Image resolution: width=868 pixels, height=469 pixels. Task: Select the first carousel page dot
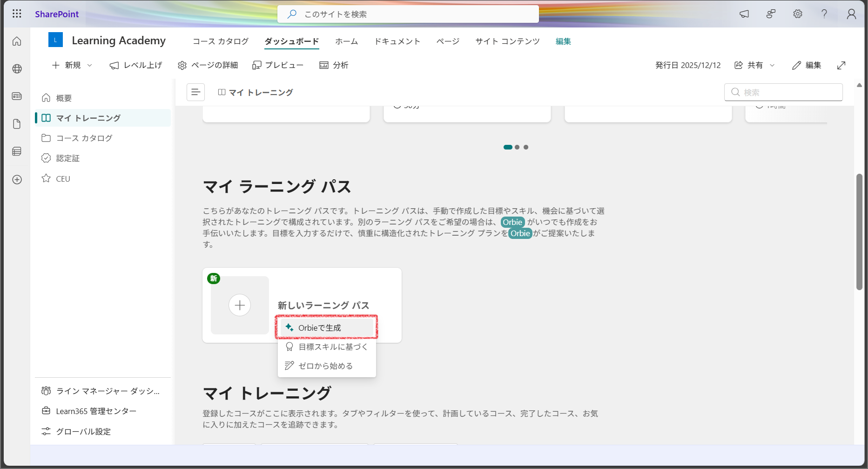click(508, 147)
